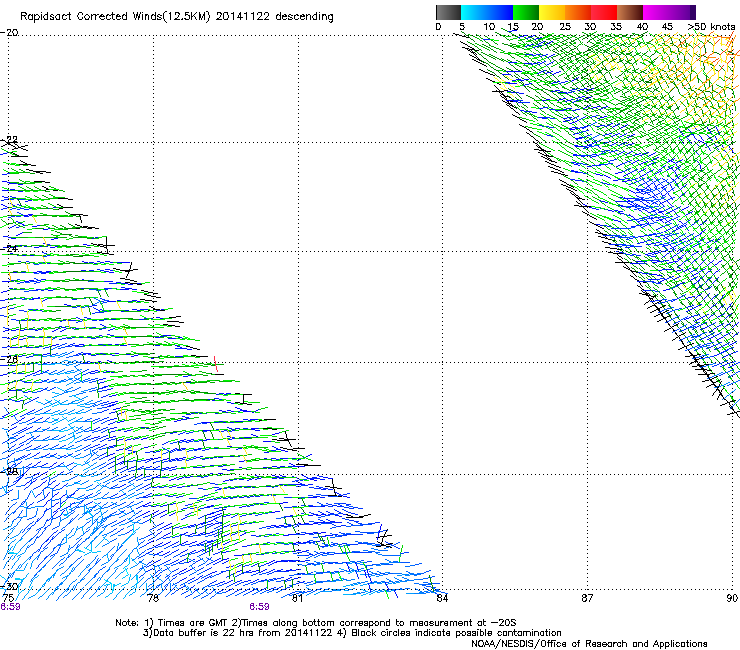
Task: Click the '10' legend scale label
Action: click(x=489, y=27)
